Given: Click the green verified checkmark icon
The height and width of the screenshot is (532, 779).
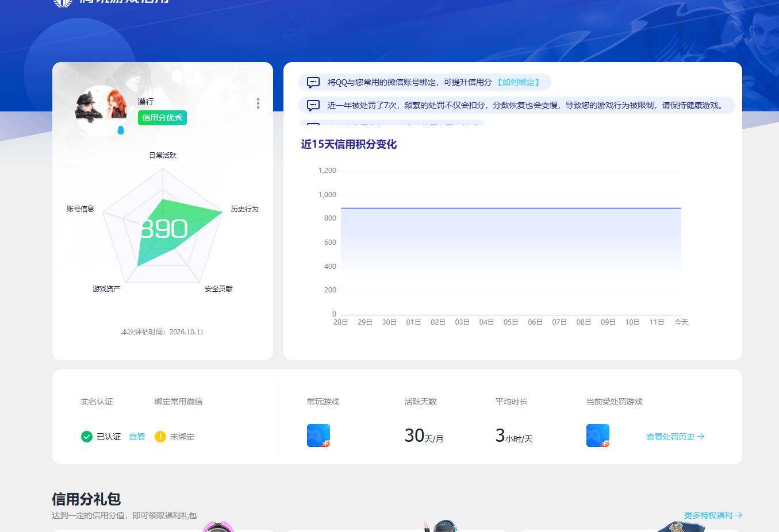Looking at the screenshot, I should tap(87, 437).
